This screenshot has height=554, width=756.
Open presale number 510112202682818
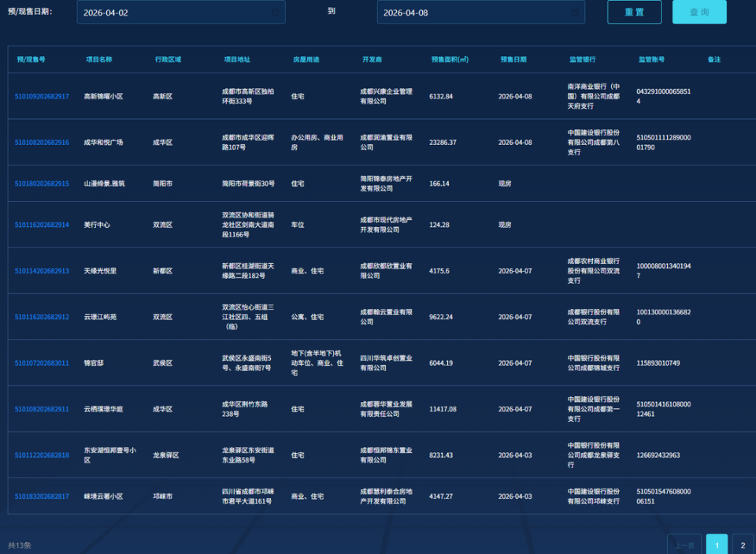(42, 455)
